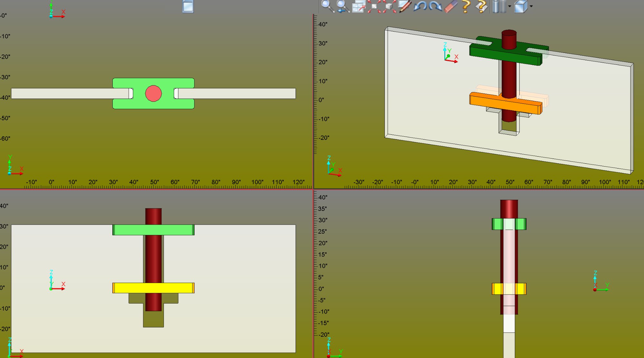
Task: Select the Zoom Window tool with inward arrows
Action: [374, 6]
